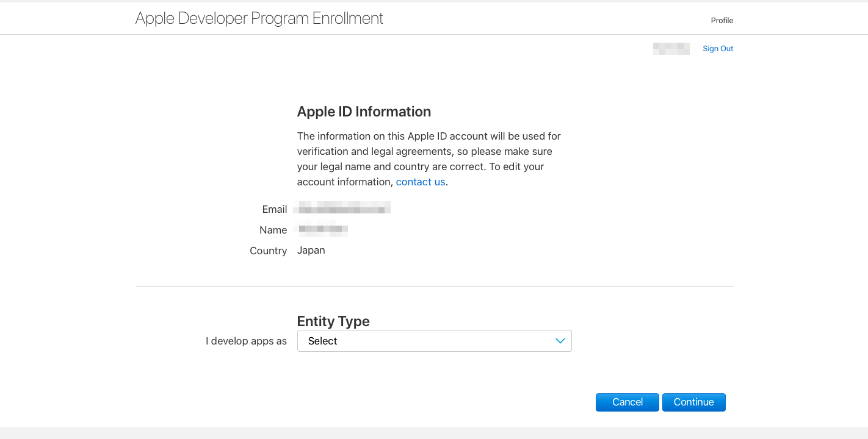Click the 'Japan' country value
Image resolution: width=868 pixels, height=439 pixels.
click(311, 251)
